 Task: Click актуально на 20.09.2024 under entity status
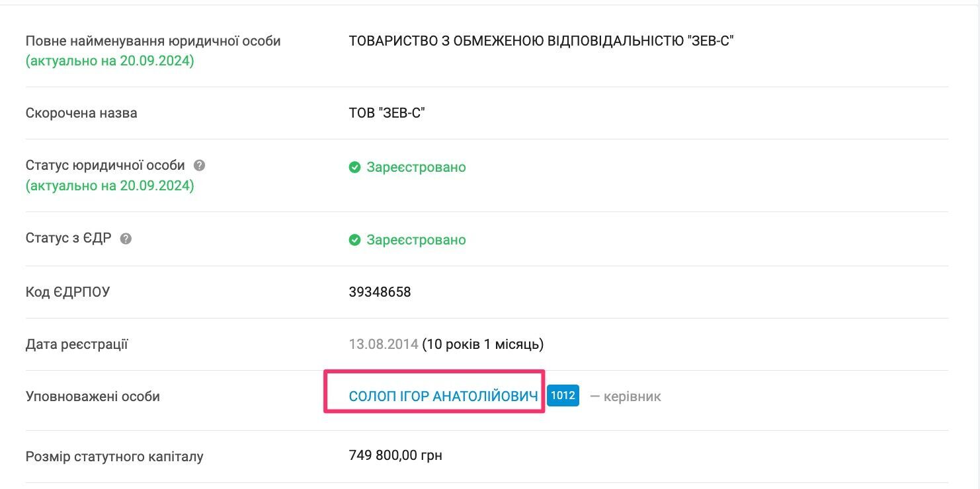point(109,186)
